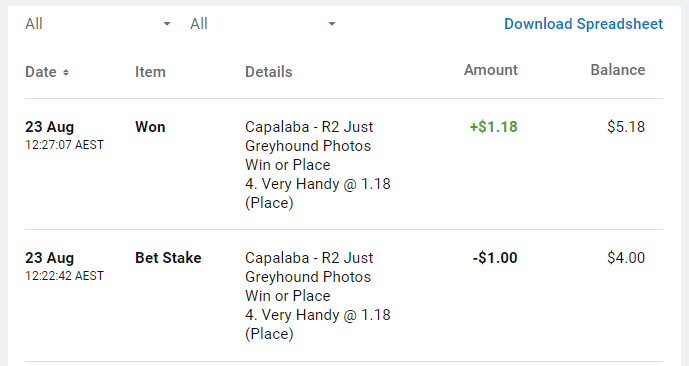
Task: Open Bet Stake Capalaba R2 details
Action: pyautogui.click(x=318, y=296)
